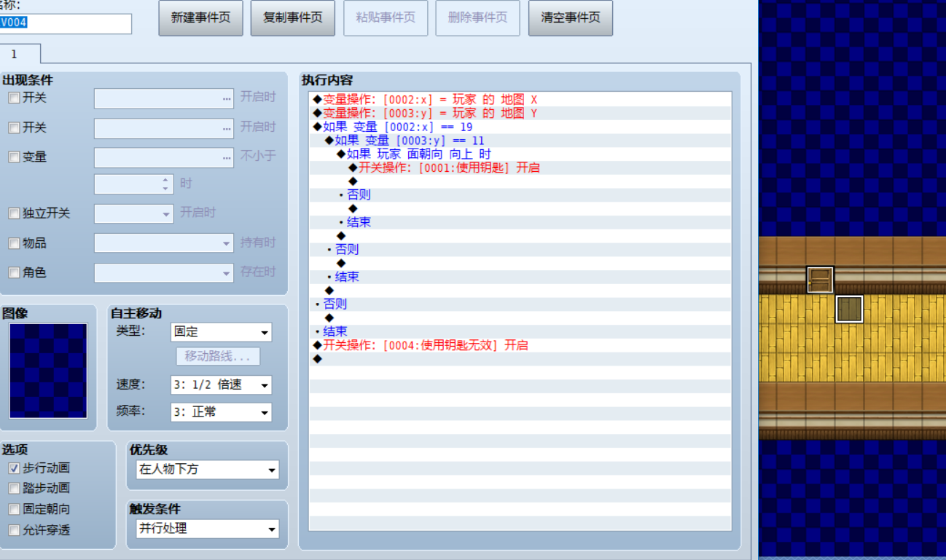946x560 pixels.
Task: Enable the first 开关 condition checkbox
Action: click(14, 98)
